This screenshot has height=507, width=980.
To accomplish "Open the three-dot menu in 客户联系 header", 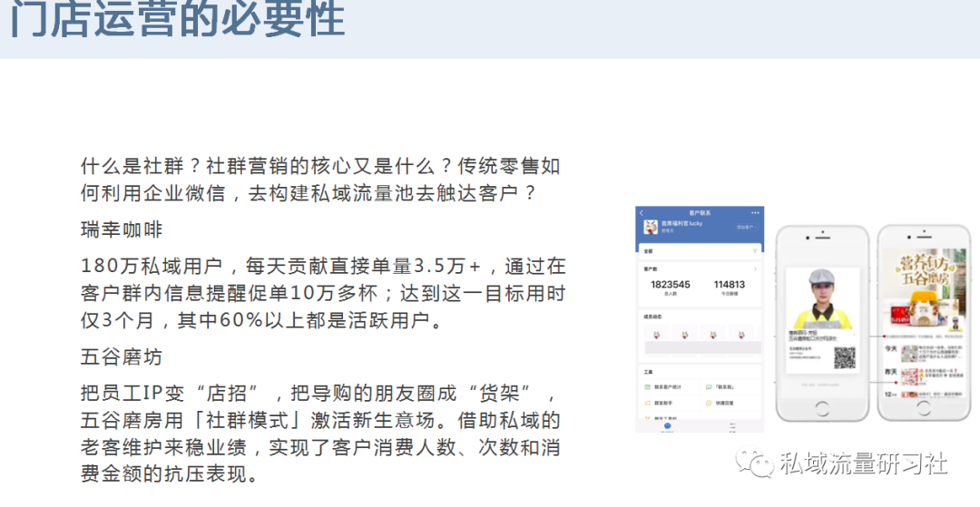I will pyautogui.click(x=755, y=213).
